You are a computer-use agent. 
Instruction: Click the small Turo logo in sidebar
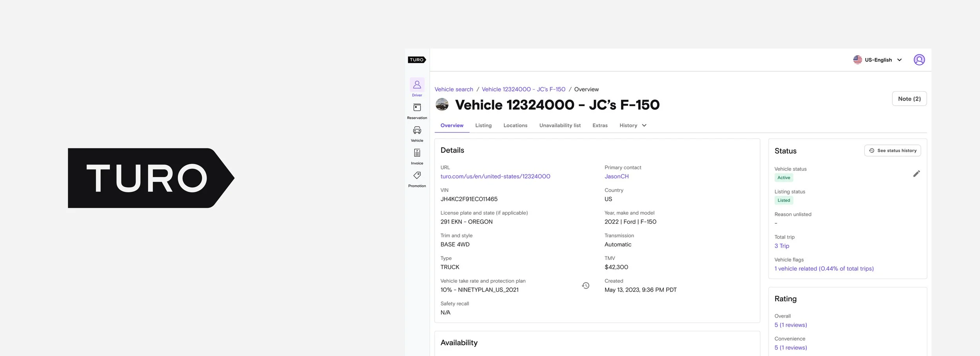click(x=417, y=60)
